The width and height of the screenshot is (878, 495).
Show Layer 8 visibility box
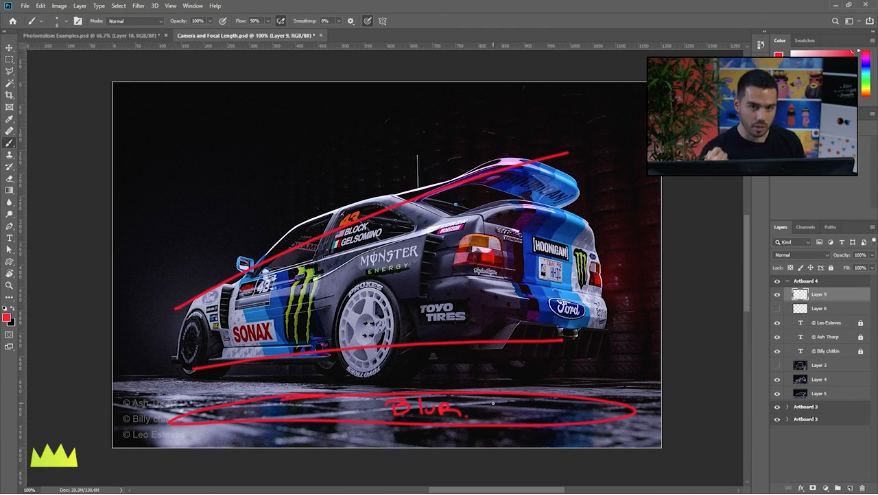point(777,309)
